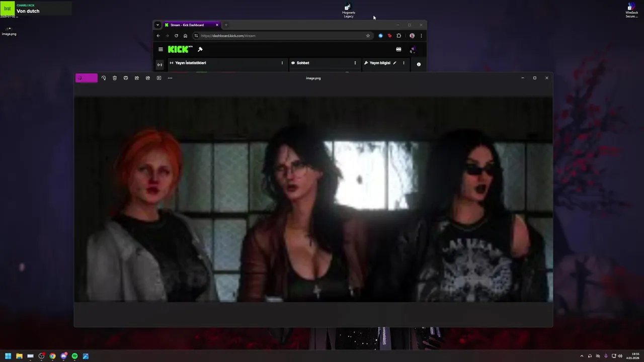Select the image.png desktop file
Screen dimensions: 644x362
[9, 31]
